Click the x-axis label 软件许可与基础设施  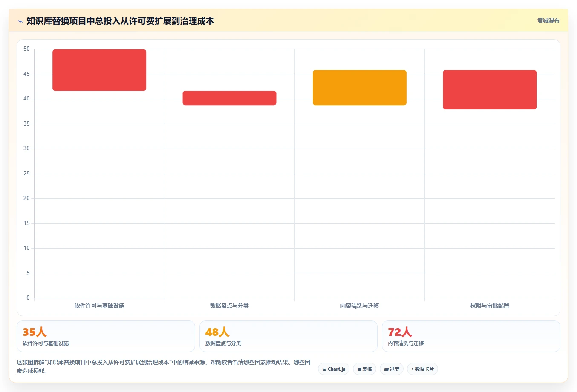click(x=99, y=306)
